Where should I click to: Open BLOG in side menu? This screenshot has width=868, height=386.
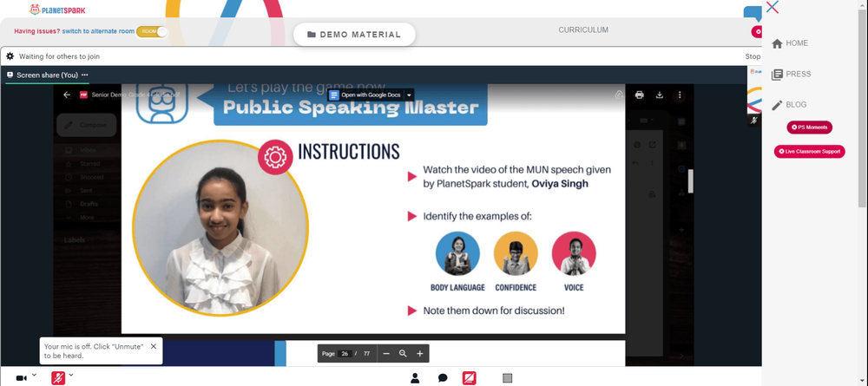click(x=789, y=104)
